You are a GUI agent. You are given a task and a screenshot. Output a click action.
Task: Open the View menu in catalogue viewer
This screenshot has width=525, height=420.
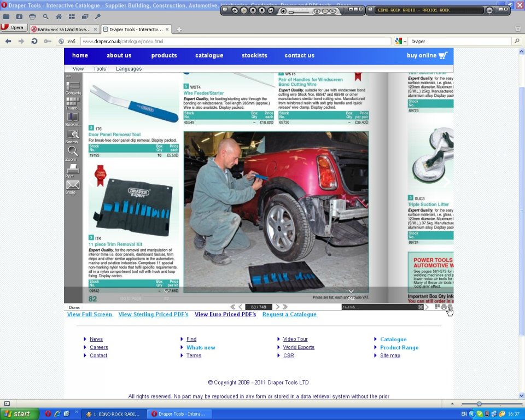pos(78,69)
